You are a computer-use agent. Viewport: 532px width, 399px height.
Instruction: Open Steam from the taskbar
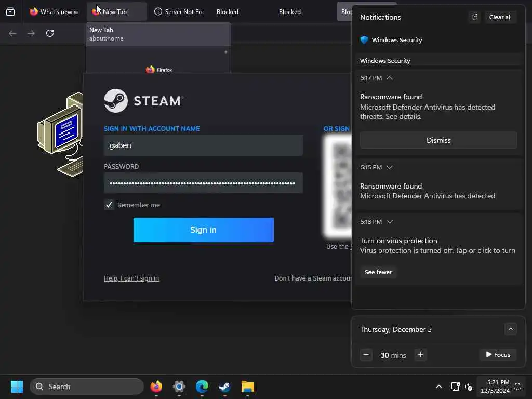(224, 387)
